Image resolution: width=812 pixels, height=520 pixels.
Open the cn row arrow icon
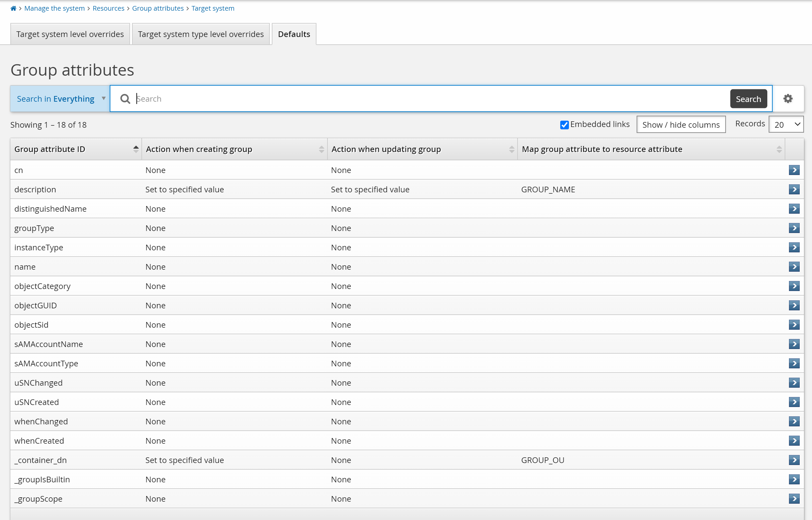pos(794,170)
